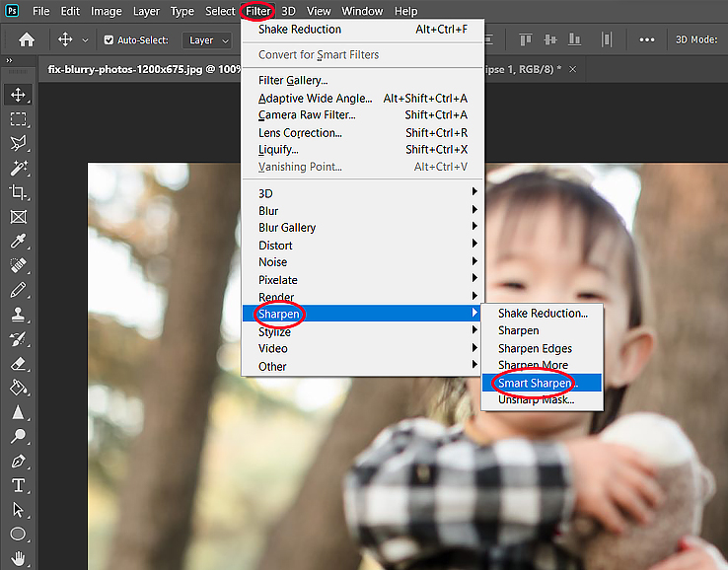
Task: Click the Home icon in options bar
Action: coord(27,39)
